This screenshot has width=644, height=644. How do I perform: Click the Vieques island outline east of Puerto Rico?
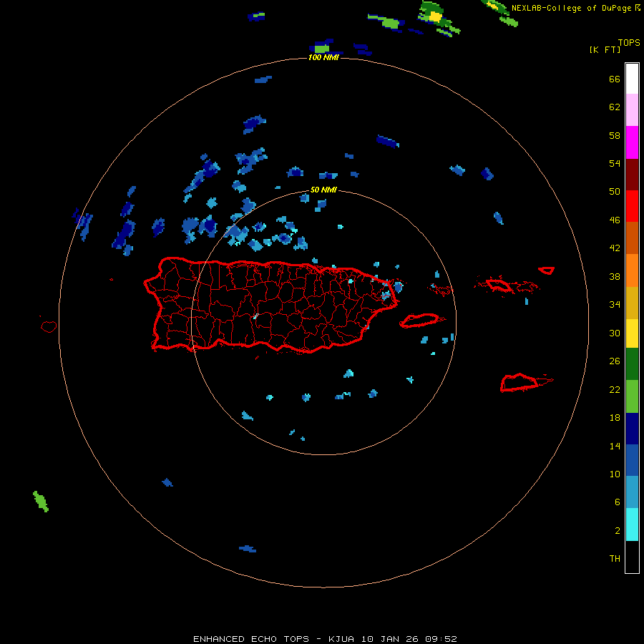[x=421, y=320]
